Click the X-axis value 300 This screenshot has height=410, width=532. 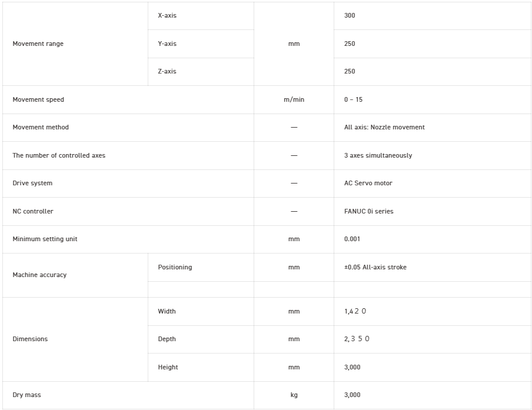coord(350,15)
